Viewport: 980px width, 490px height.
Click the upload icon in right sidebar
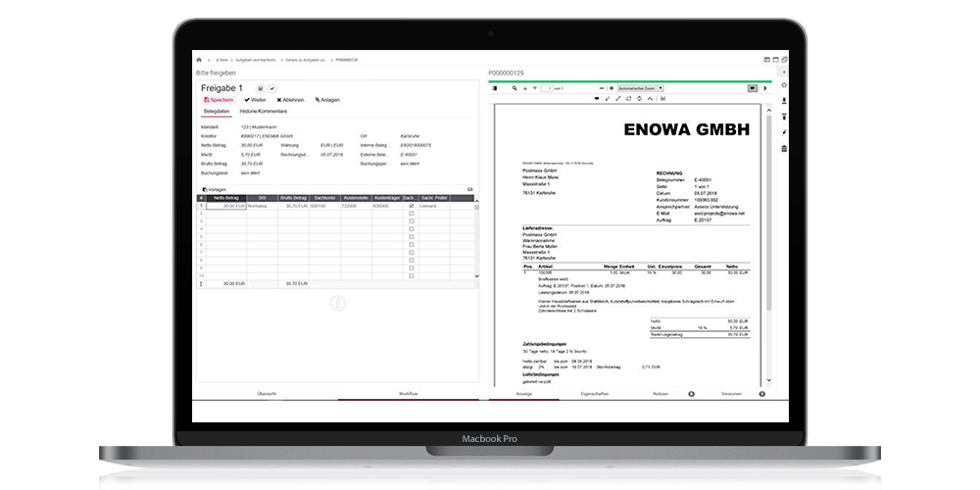[x=784, y=117]
